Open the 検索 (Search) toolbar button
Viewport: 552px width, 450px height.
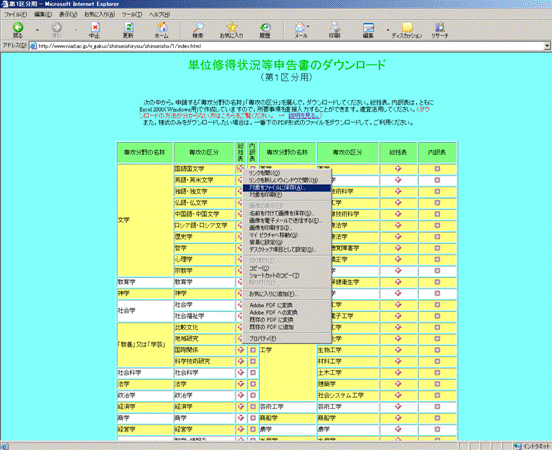198,30
